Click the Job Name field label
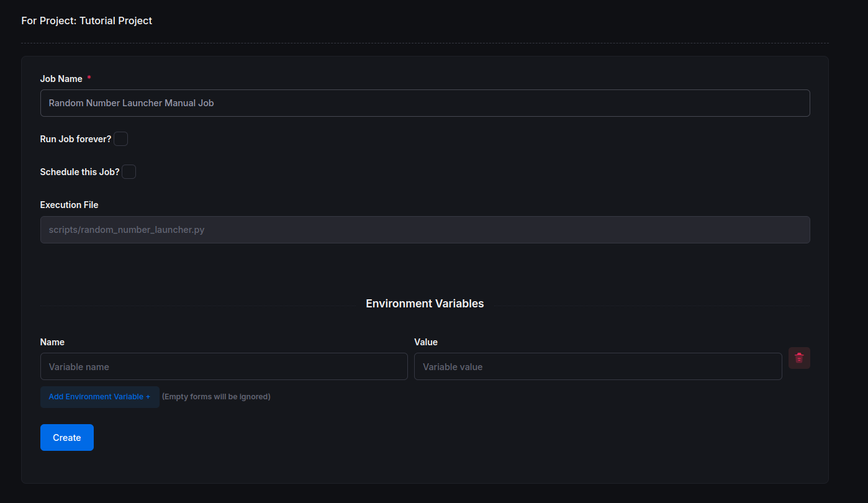868x503 pixels. (x=61, y=79)
